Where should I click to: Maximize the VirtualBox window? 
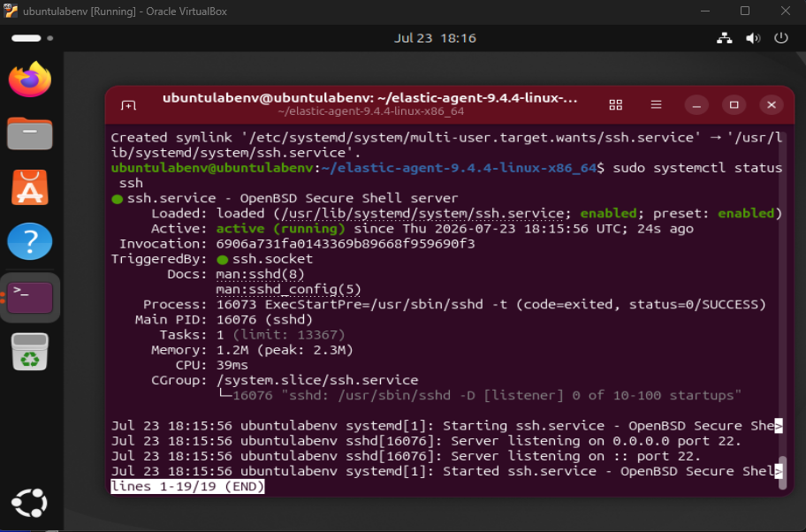[745, 11]
